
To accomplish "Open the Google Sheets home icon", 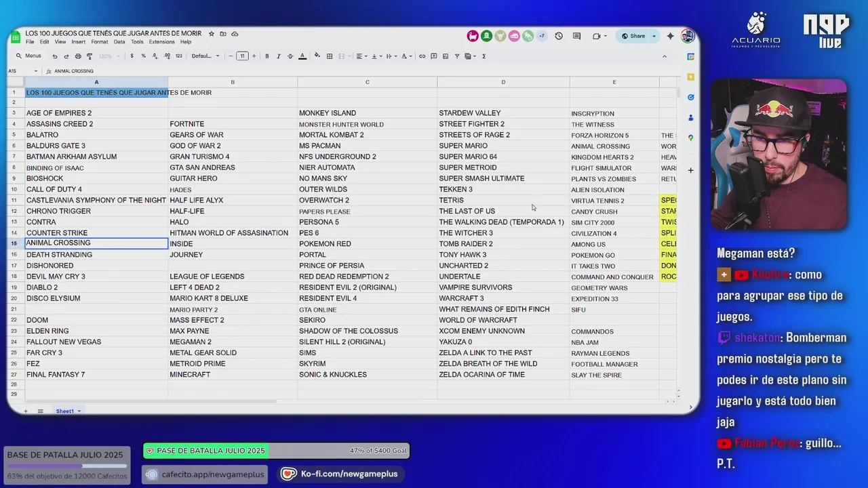I will point(15,37).
